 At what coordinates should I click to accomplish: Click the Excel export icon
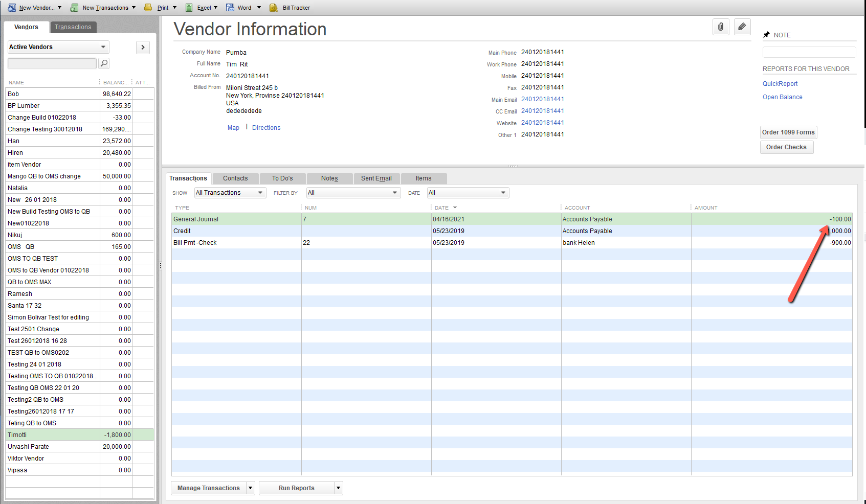point(189,8)
